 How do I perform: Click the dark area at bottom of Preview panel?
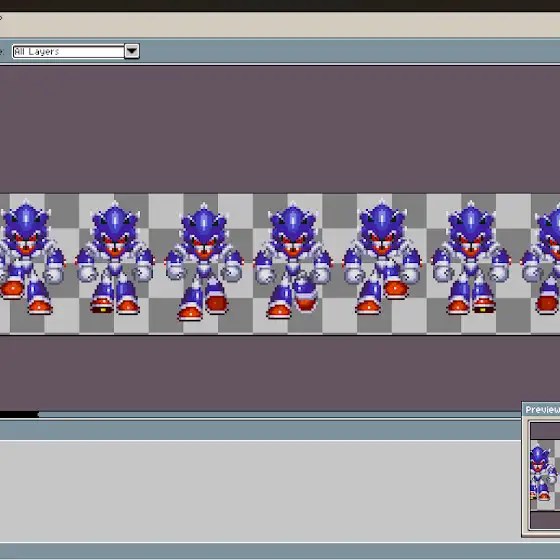click(545, 520)
